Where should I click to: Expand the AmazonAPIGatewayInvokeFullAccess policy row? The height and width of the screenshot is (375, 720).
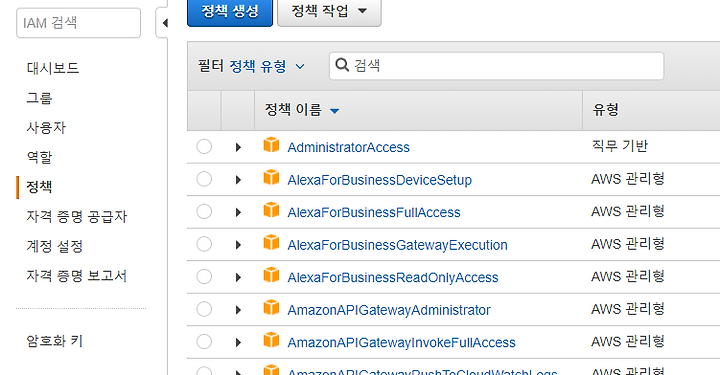[238, 343]
